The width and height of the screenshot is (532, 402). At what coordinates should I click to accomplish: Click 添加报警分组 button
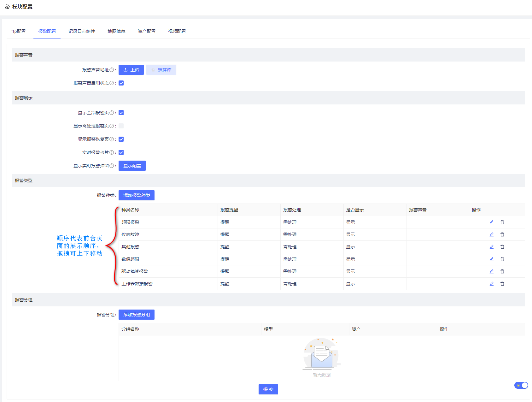pos(137,315)
